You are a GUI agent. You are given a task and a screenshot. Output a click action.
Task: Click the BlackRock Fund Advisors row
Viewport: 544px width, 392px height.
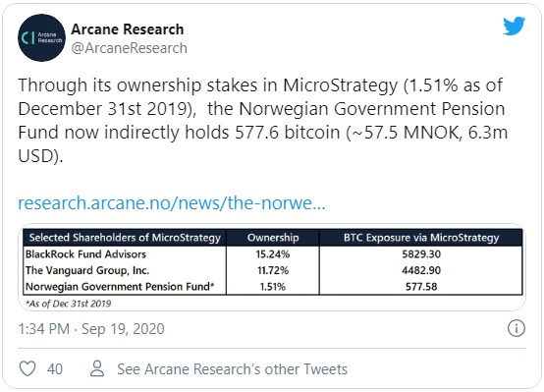click(x=273, y=254)
